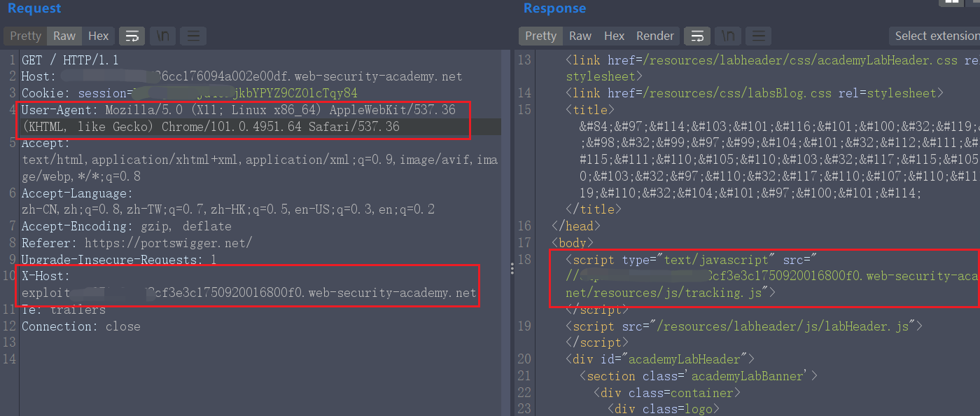Click 'Referer: https://portswigger.net/' line

(136, 243)
